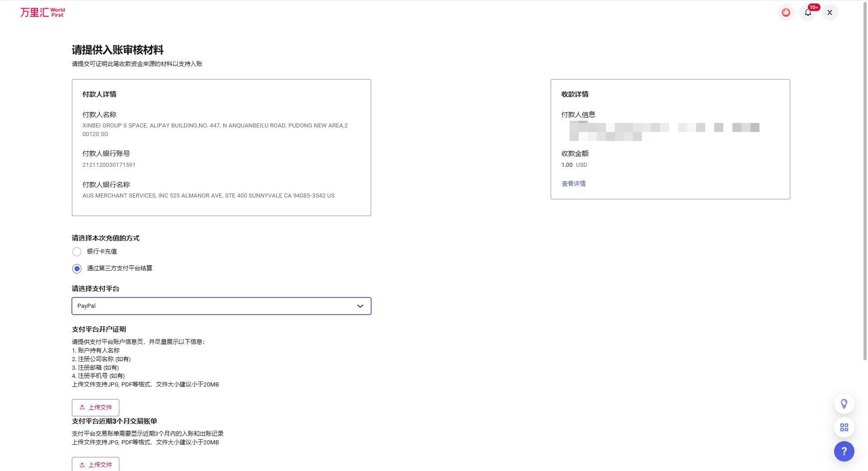Open the notification bell
This screenshot has height=471, width=868.
point(807,13)
